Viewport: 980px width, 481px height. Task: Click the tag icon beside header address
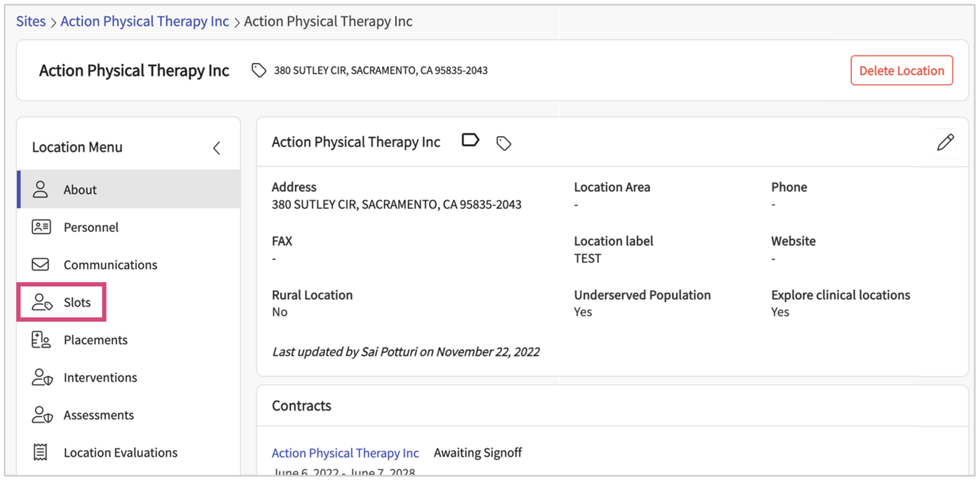point(259,70)
